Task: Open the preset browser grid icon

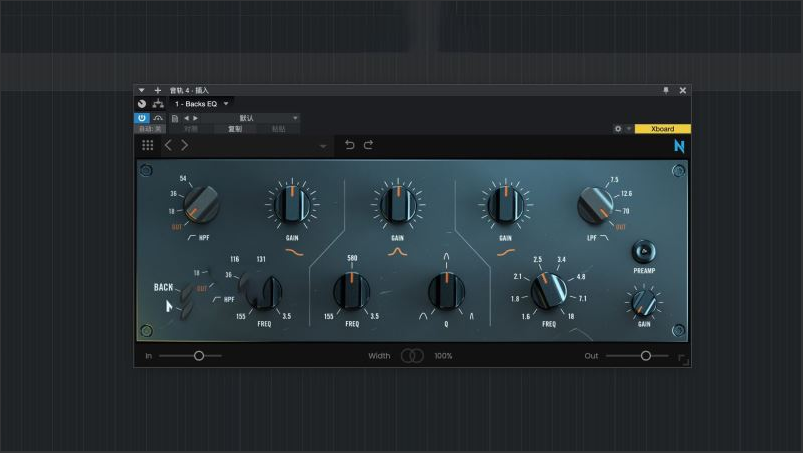Action: (147, 145)
